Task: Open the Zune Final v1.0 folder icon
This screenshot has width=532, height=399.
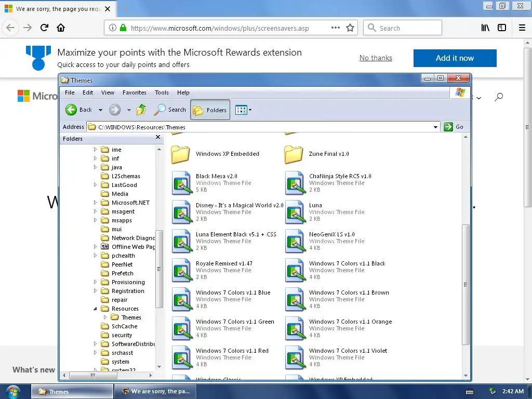Action: tap(294, 154)
